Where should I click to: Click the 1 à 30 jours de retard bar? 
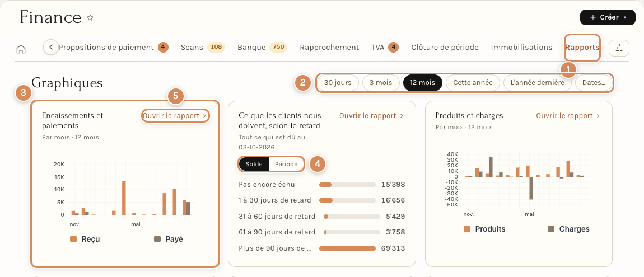347,200
